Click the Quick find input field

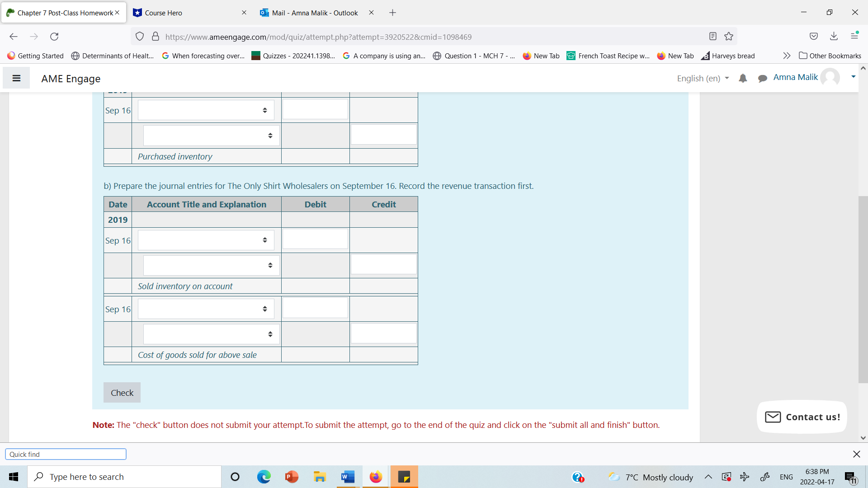coord(66,454)
